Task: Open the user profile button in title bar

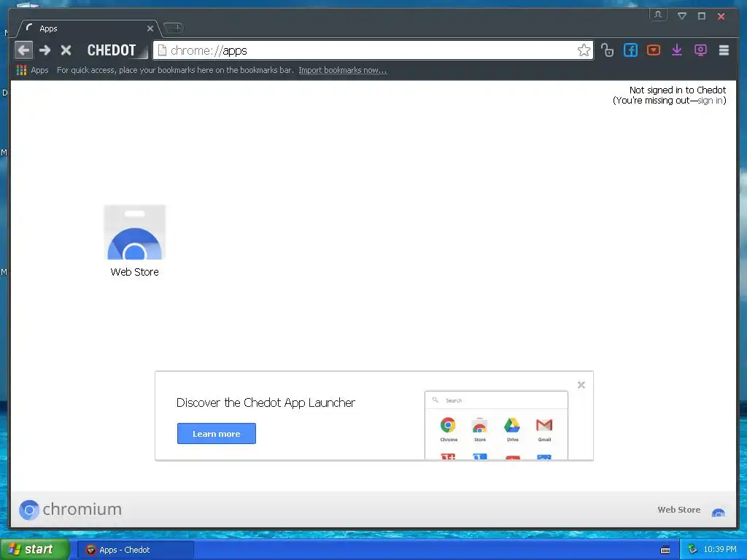Action: [x=658, y=15]
